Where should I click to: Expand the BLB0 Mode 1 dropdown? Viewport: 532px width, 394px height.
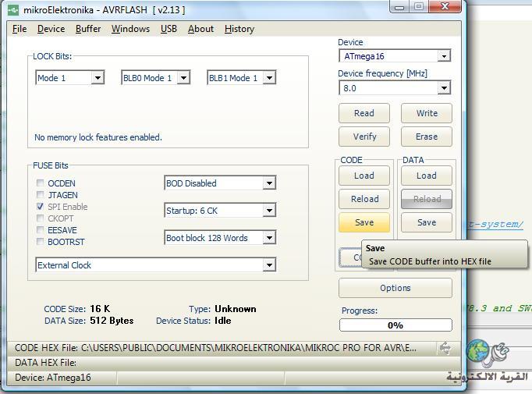point(183,78)
